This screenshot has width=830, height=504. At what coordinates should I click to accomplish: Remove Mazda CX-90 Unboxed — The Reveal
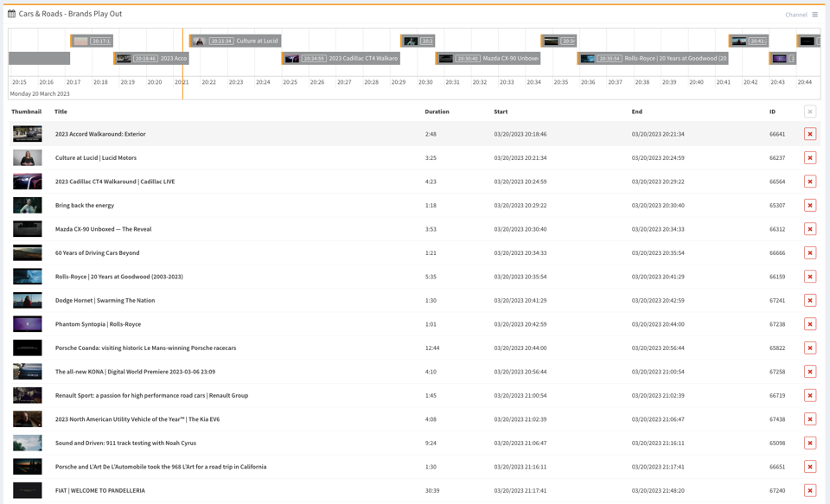tap(809, 229)
